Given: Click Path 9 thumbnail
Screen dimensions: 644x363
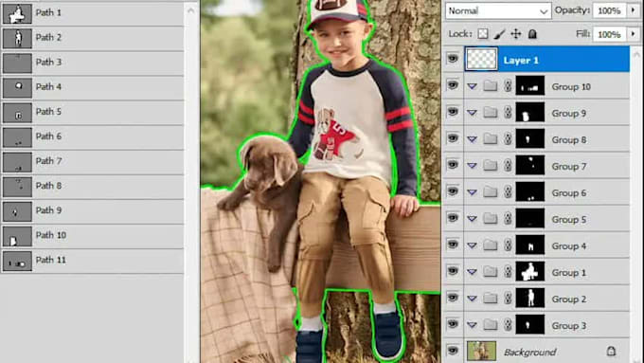Looking at the screenshot, I should click(x=17, y=211).
